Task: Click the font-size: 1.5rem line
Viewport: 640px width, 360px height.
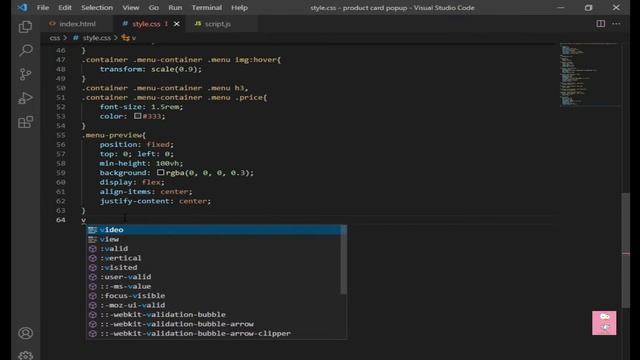Action: pos(142,107)
